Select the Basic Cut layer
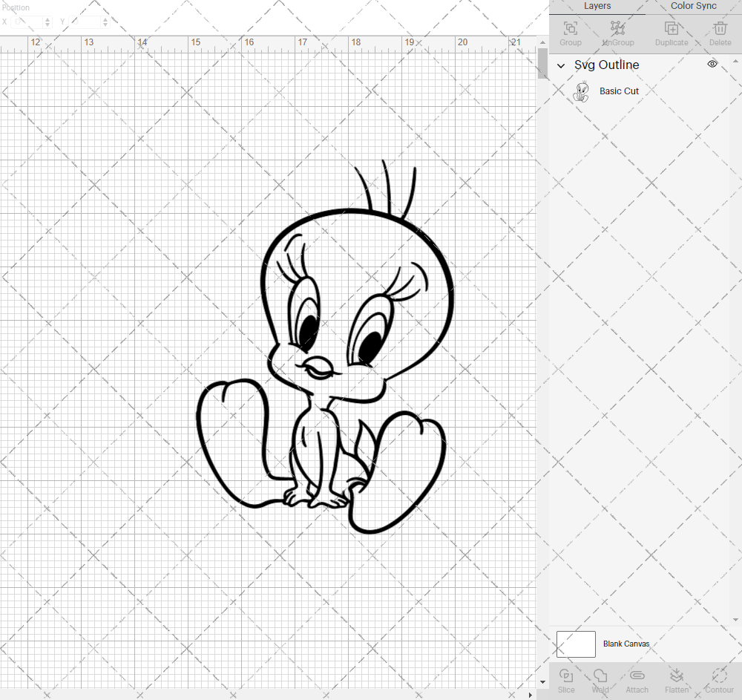742x700 pixels. tap(619, 91)
